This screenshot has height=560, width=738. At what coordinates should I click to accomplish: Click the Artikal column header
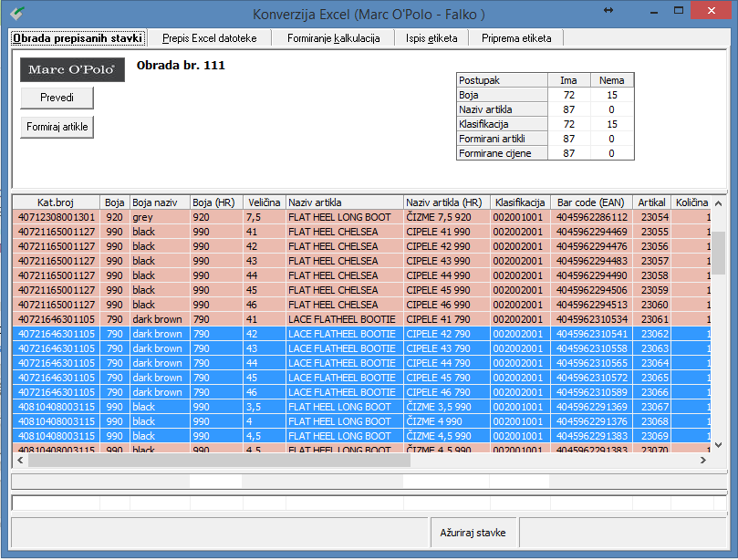[x=652, y=202]
